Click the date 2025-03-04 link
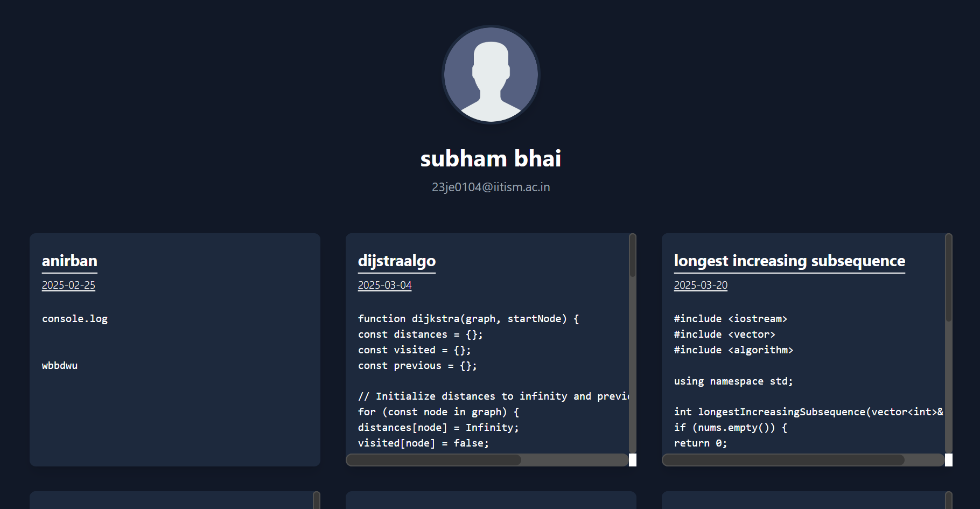 pyautogui.click(x=384, y=285)
